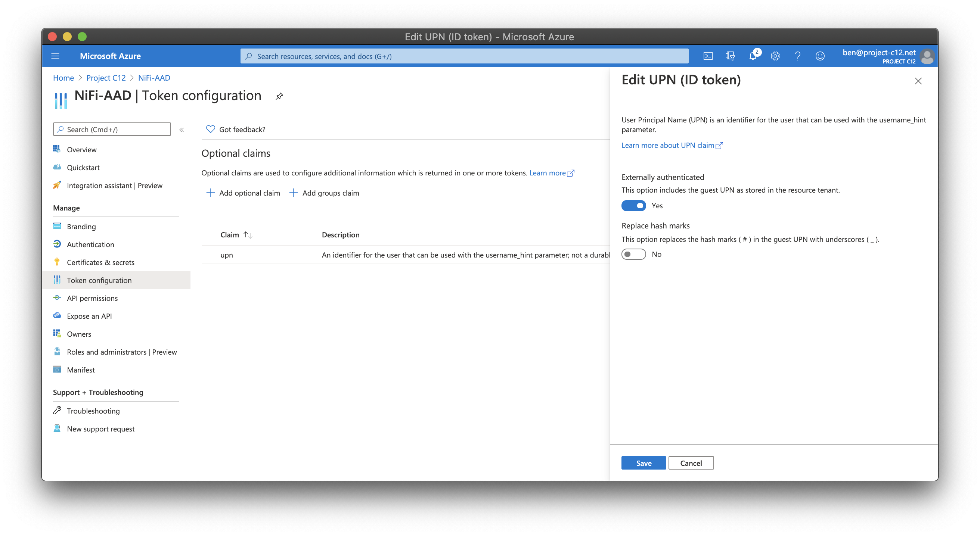Save the UPN claim changes

pyautogui.click(x=643, y=463)
